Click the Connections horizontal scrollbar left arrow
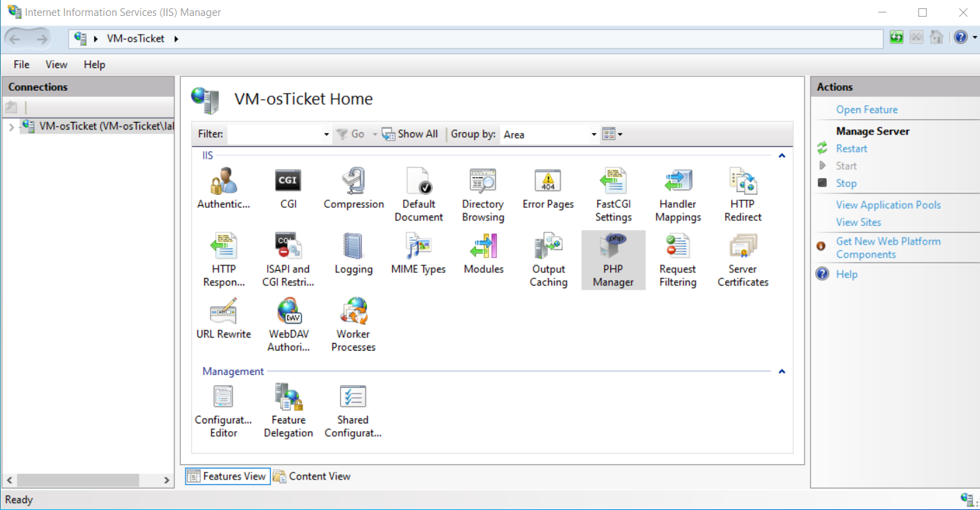Screen dimensions: 980x510 pyautogui.click(x=9, y=480)
